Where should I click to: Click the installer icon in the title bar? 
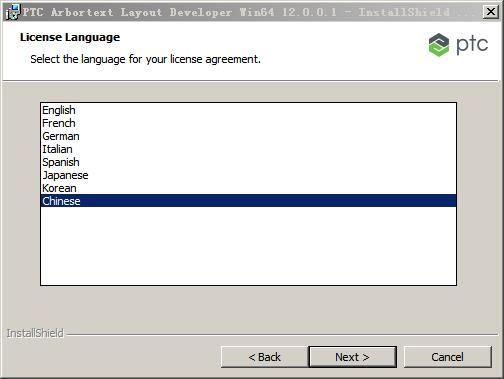pyautogui.click(x=13, y=12)
